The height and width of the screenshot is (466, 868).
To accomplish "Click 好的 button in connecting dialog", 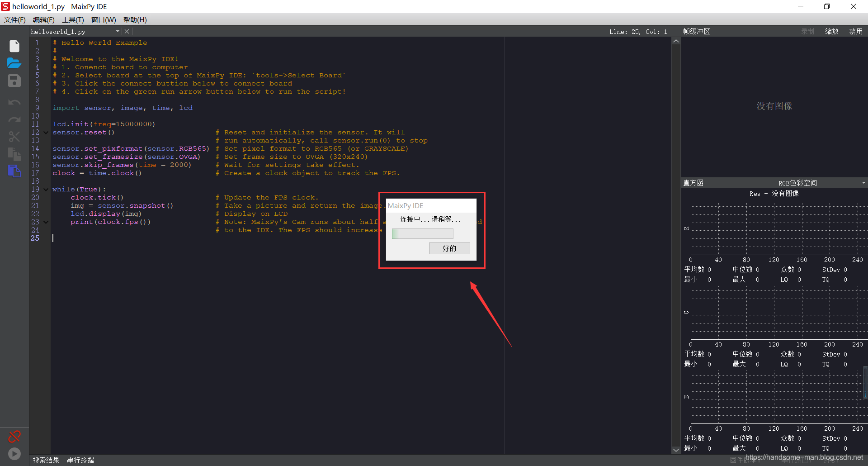I will click(449, 248).
